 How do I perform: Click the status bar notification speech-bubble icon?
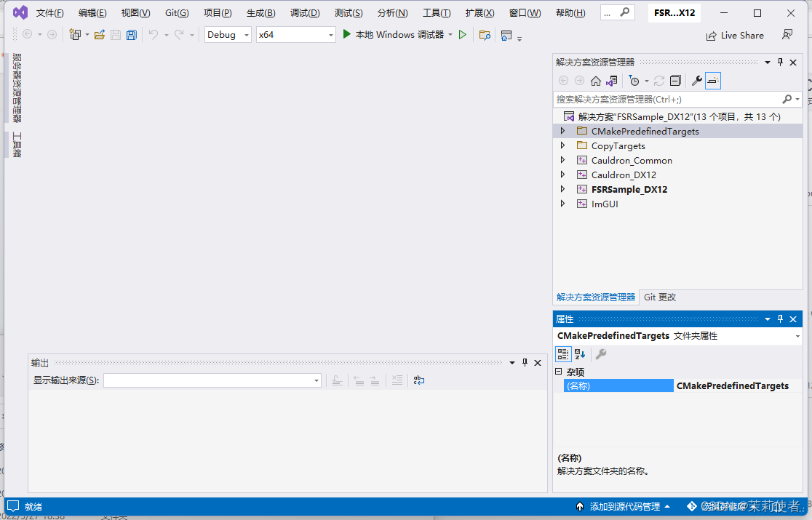point(14,506)
